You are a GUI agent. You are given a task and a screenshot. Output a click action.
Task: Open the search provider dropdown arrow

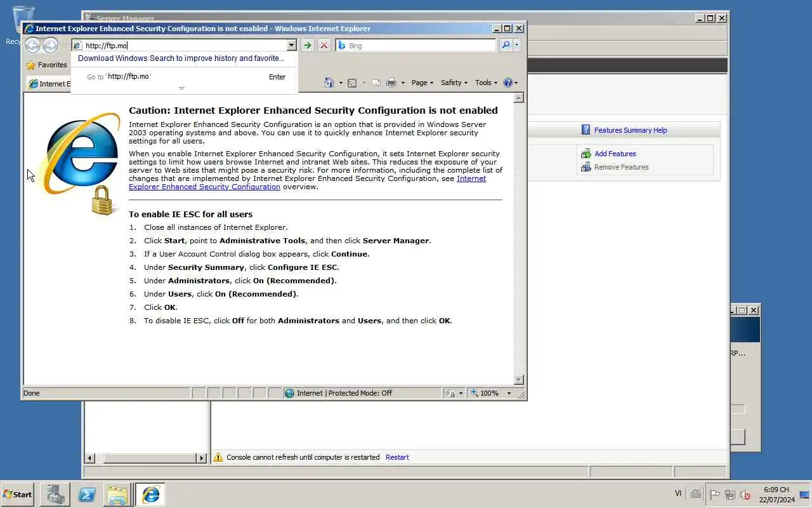pyautogui.click(x=517, y=45)
